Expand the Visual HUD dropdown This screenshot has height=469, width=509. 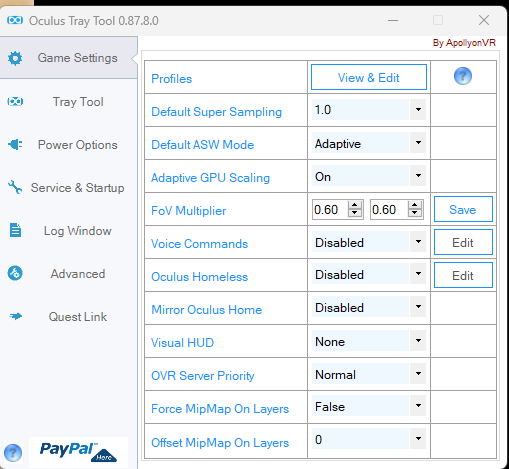click(x=418, y=340)
